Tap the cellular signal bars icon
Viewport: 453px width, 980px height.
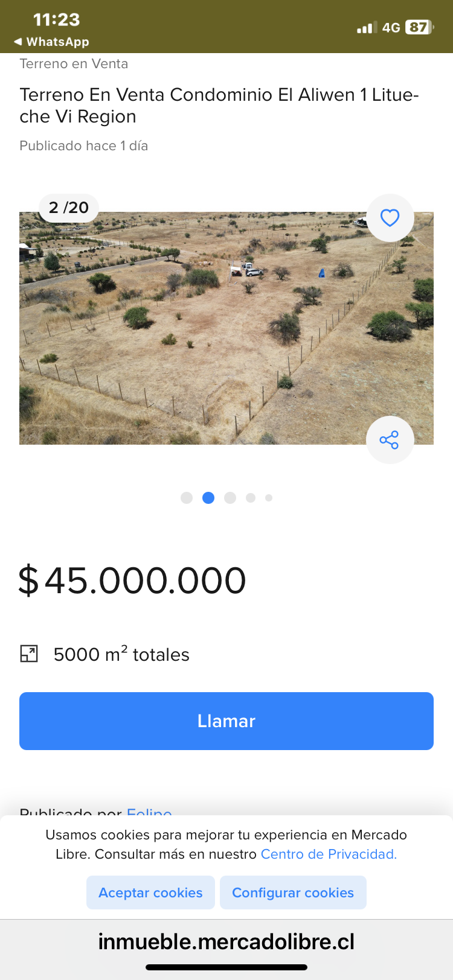366,27
